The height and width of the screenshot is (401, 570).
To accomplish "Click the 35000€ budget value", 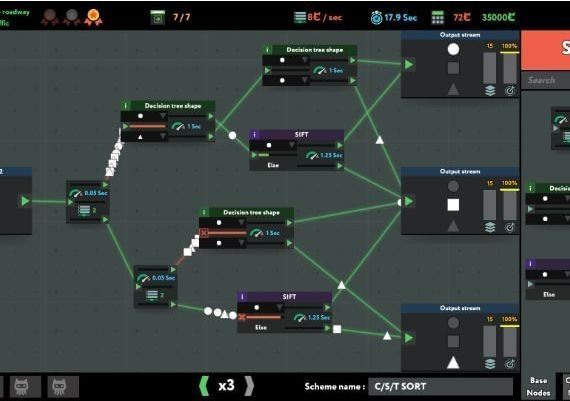I will pyautogui.click(x=498, y=17).
